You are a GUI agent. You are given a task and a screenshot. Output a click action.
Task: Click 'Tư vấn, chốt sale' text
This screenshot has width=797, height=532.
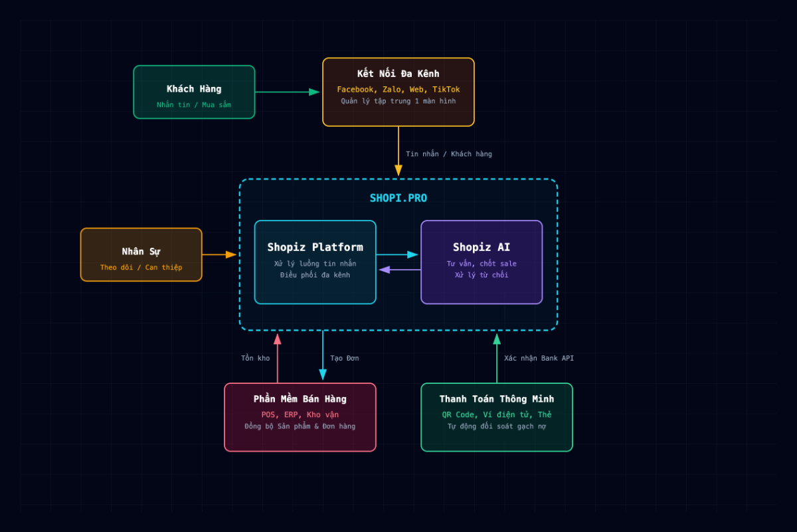tap(482, 264)
